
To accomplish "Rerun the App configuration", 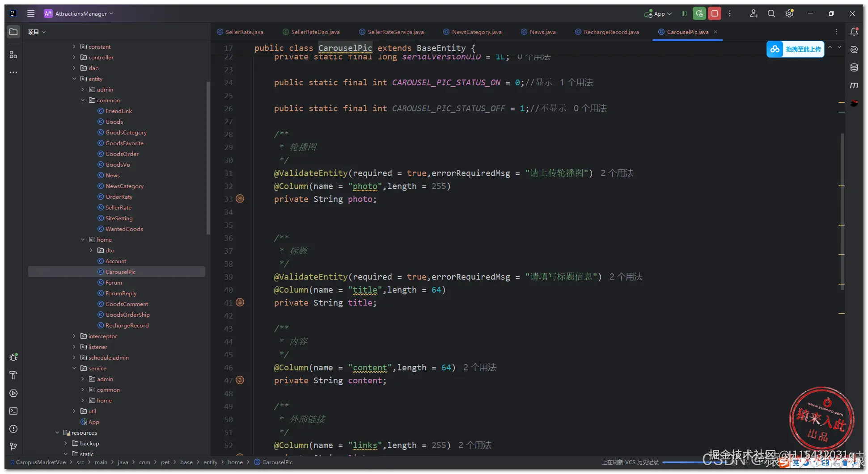I will (699, 13).
